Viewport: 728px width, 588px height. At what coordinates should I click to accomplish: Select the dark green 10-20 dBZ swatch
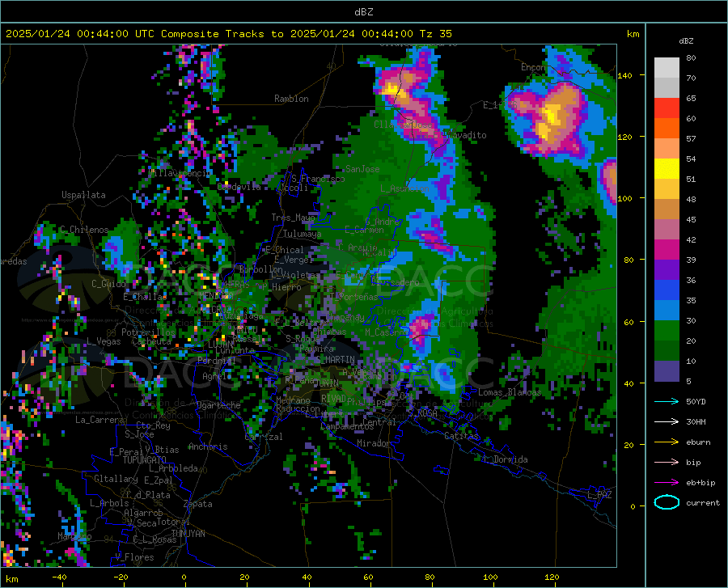pyautogui.click(x=667, y=351)
